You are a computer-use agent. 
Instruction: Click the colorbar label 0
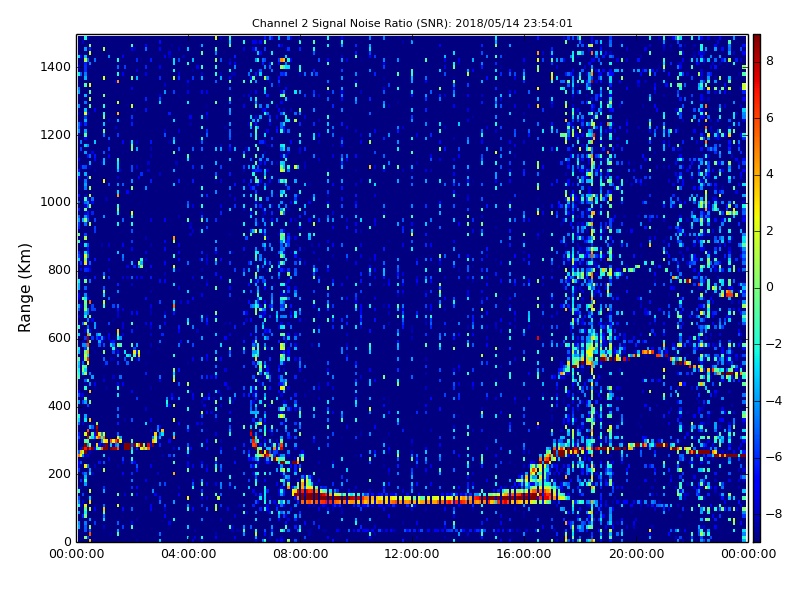click(770, 287)
